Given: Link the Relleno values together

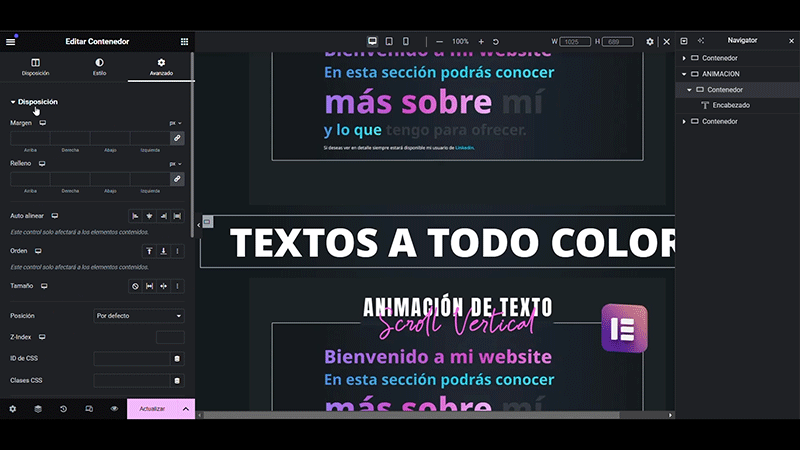Looking at the screenshot, I should tap(177, 179).
